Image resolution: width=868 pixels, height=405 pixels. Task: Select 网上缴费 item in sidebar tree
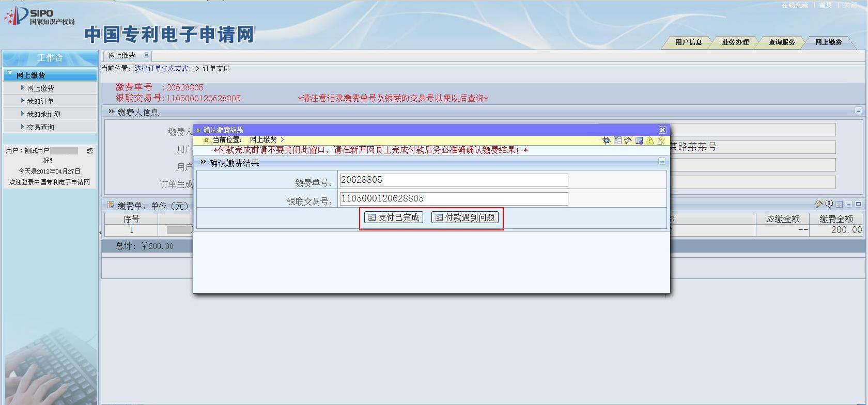pyautogui.click(x=40, y=88)
